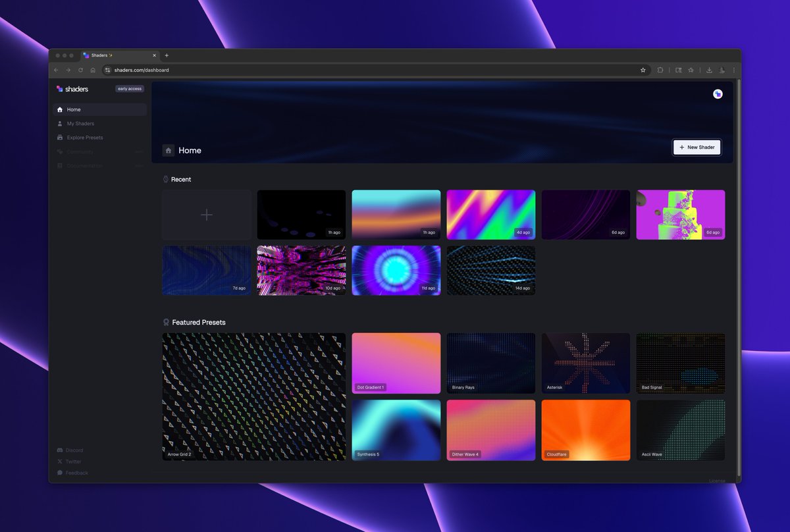Bookmark this page with the star icon
This screenshot has width=790, height=532.
[x=643, y=70]
